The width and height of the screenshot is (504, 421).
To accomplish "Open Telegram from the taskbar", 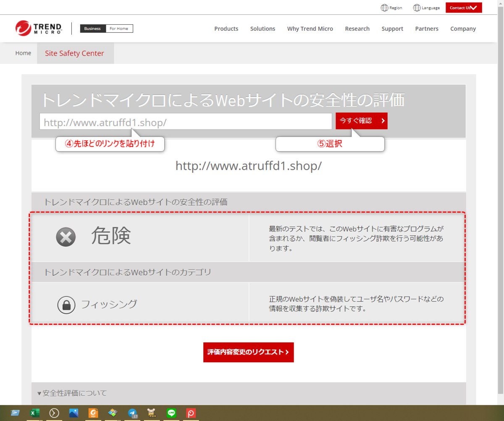I will [132, 413].
